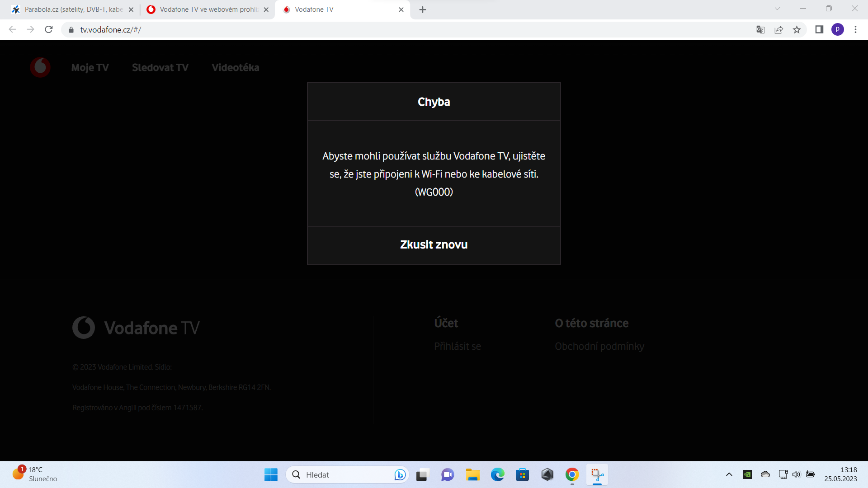868x488 pixels.
Task: Open Chrome three-dot menu
Action: pos(855,30)
